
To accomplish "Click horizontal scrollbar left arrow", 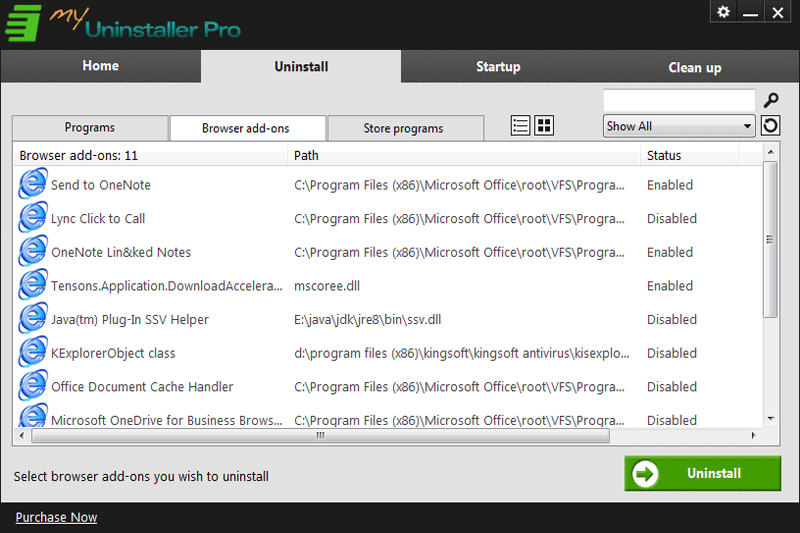I will 21,436.
